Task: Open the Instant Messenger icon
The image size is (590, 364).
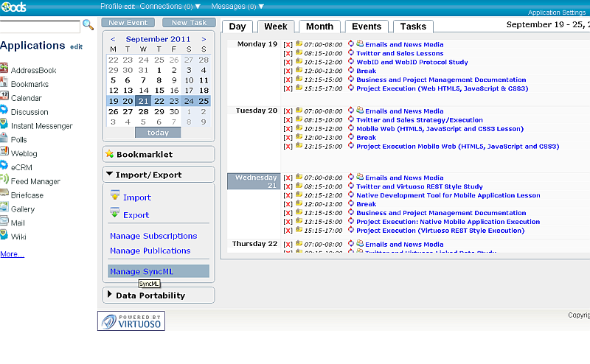Action: coord(4,125)
